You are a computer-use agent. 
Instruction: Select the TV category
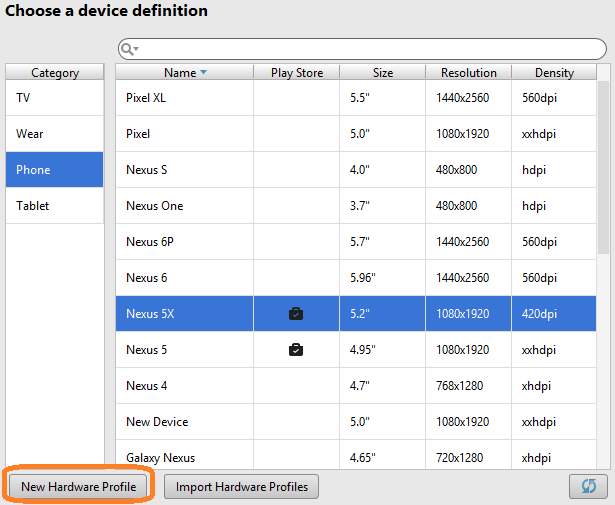coord(55,98)
